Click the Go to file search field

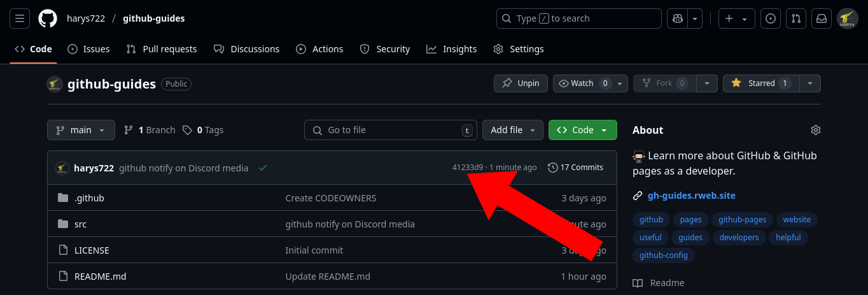click(x=391, y=130)
